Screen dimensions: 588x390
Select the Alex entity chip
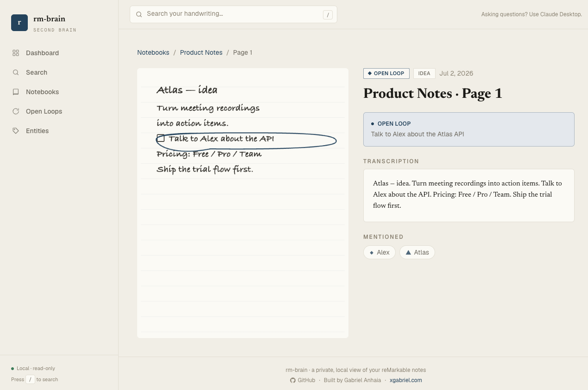[379, 252]
